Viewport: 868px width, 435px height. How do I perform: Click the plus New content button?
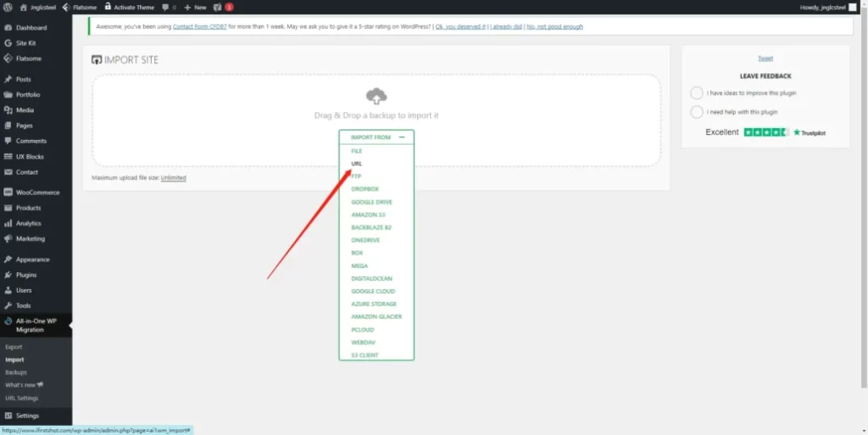[x=195, y=7]
